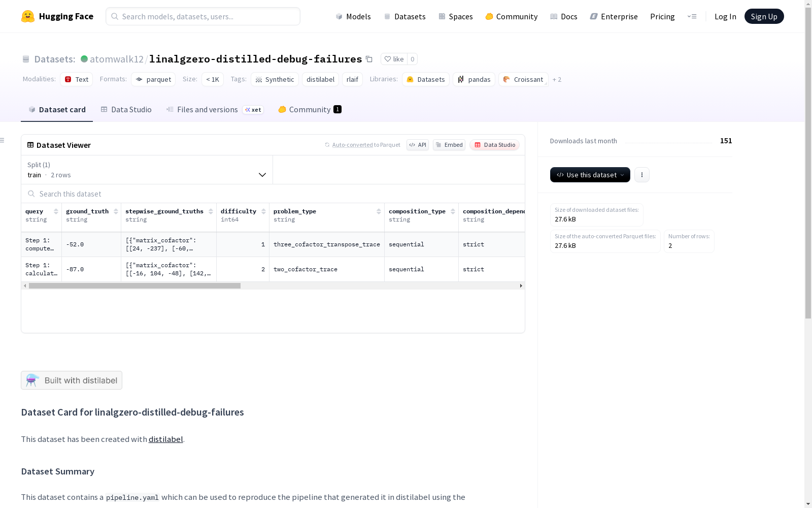Open the three-dot dataset options menu

click(642, 175)
